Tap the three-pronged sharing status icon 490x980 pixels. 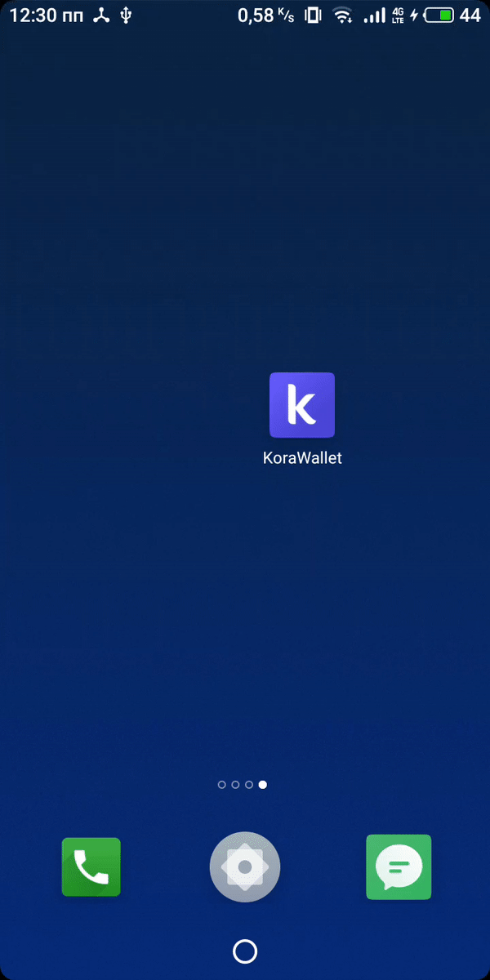pyautogui.click(x=101, y=15)
